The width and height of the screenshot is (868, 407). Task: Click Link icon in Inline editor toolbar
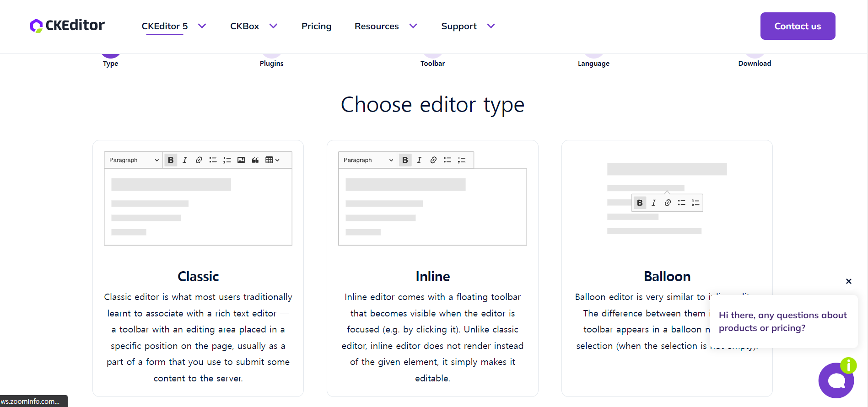pyautogui.click(x=433, y=160)
